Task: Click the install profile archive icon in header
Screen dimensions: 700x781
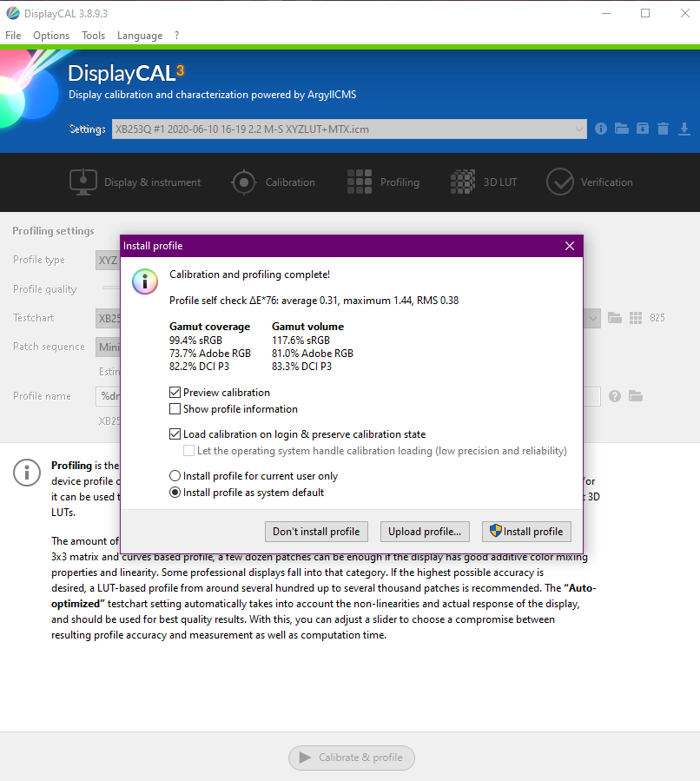Action: click(x=643, y=129)
